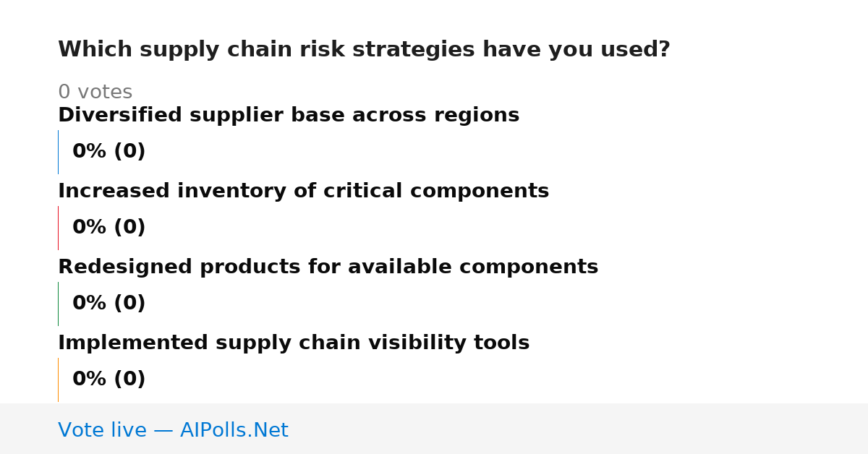This screenshot has height=454, width=868.
Task: Click the red result bar
Action: (58, 228)
